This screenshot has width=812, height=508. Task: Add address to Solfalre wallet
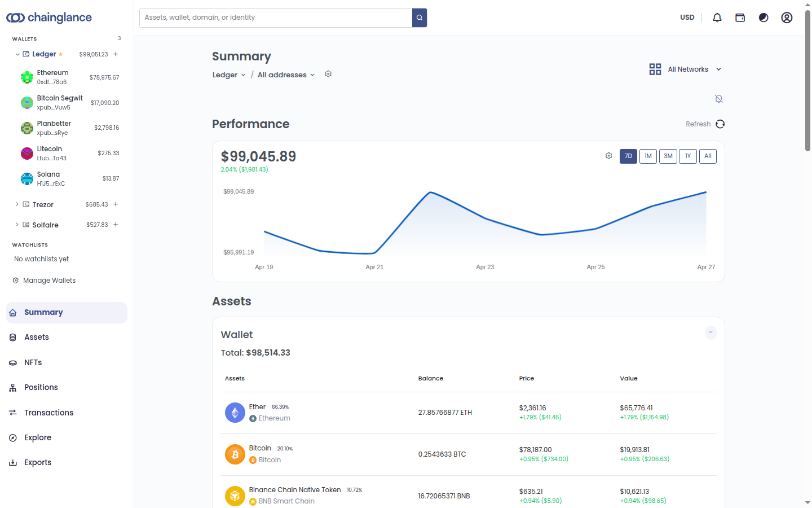[x=116, y=225]
